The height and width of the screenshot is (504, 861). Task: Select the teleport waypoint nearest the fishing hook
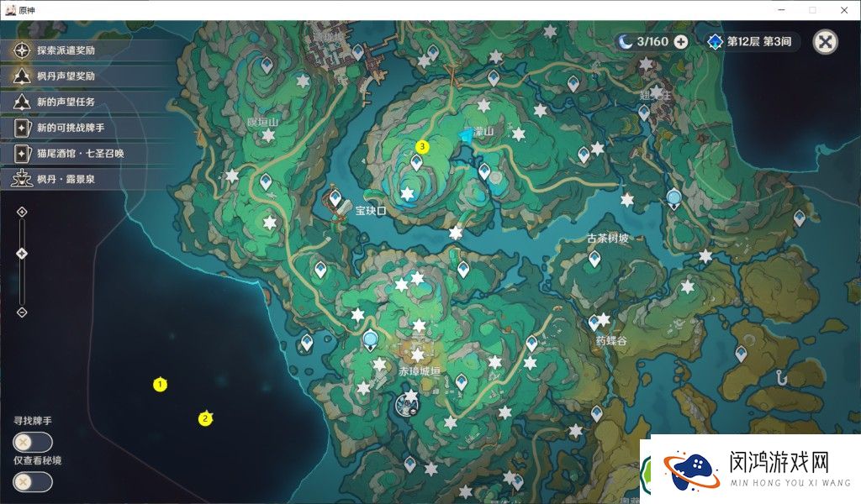(741, 354)
